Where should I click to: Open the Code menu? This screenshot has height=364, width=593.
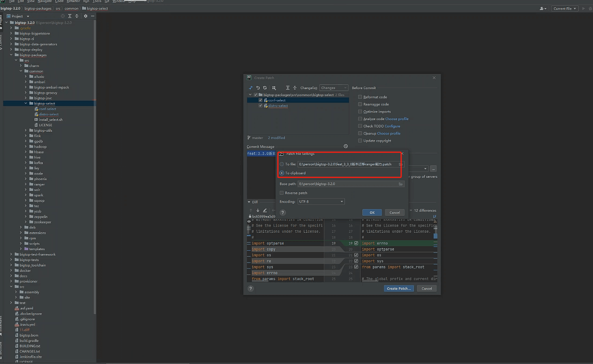[59, 1]
